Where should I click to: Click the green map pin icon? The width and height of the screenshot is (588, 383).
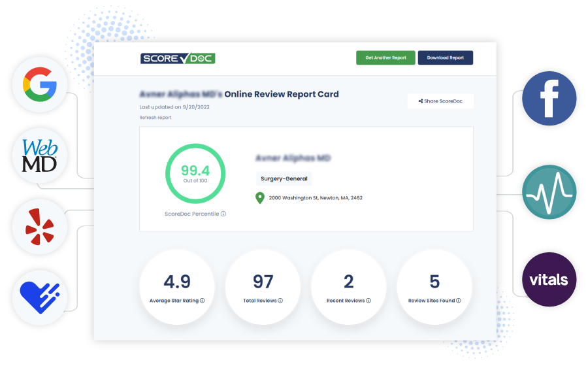pos(260,197)
